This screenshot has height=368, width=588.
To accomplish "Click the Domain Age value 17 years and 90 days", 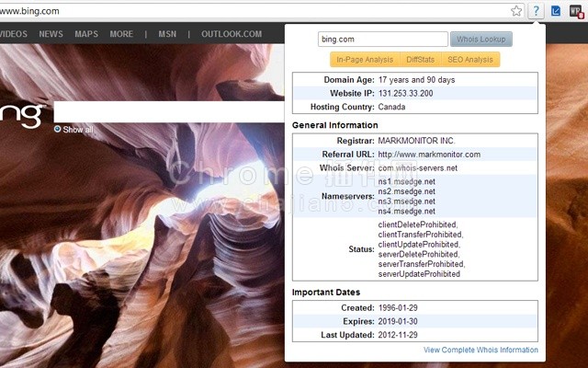I will pos(416,80).
